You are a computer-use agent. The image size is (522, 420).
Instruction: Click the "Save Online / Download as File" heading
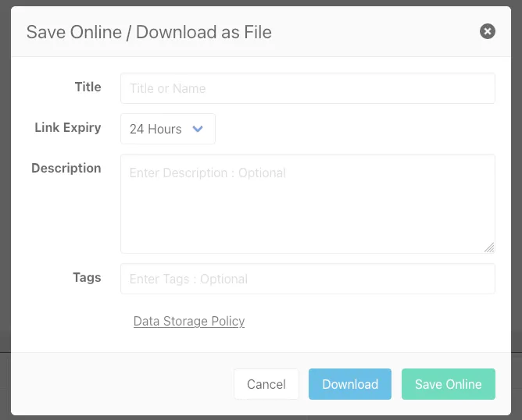[x=149, y=32]
